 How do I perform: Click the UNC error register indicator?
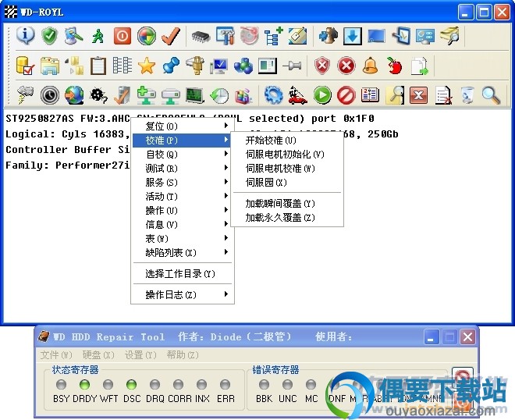pos(287,384)
